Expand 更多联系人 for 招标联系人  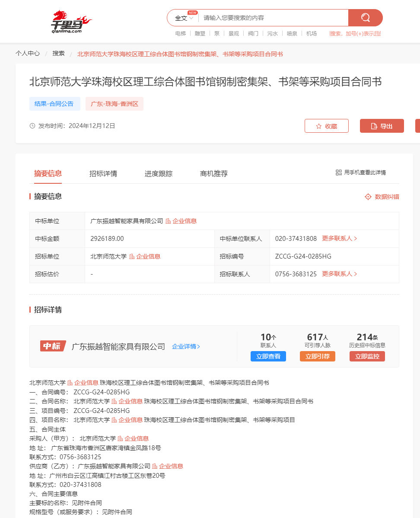340,274
